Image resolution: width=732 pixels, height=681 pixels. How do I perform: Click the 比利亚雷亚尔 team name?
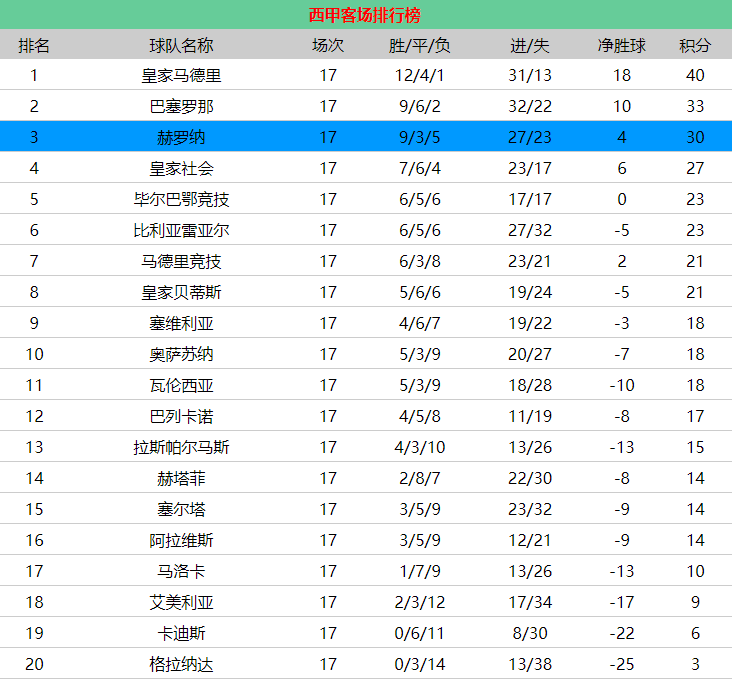181,231
